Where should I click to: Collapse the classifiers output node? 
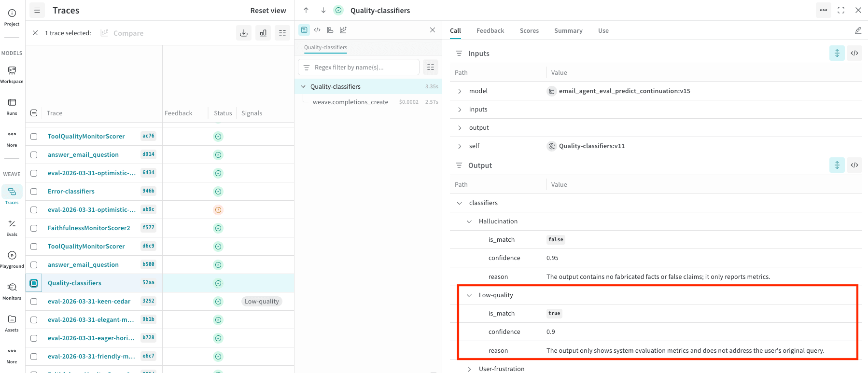tap(460, 203)
